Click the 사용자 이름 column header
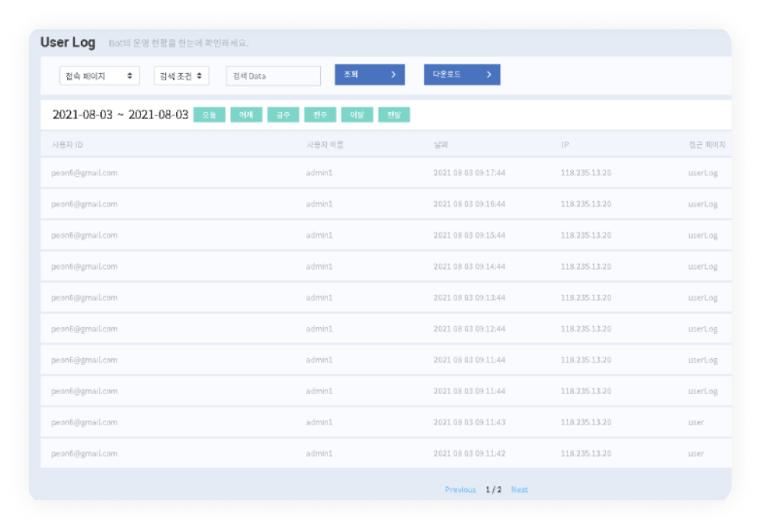This screenshot has height=532, width=759. (325, 144)
